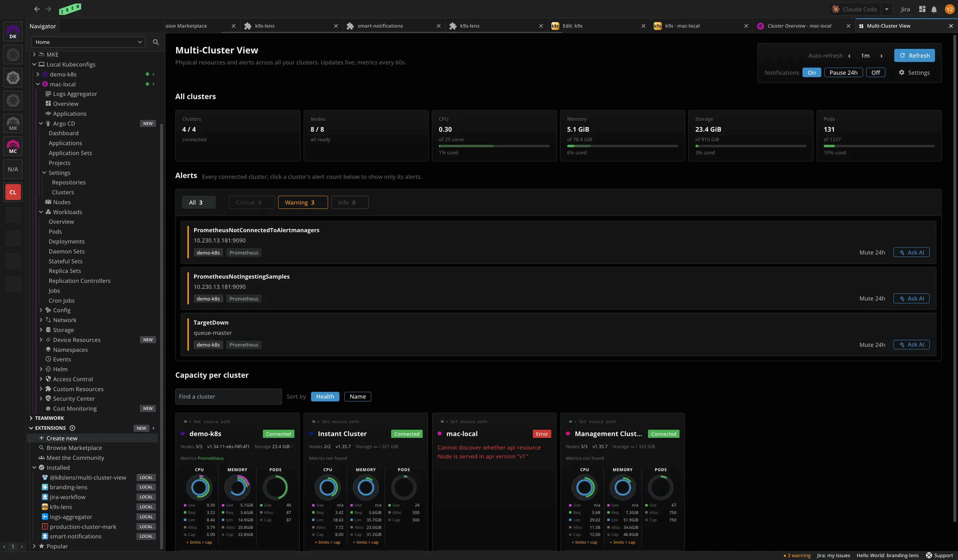Expand the TEAMWORK section
The height and width of the screenshot is (560, 958).
[31, 418]
